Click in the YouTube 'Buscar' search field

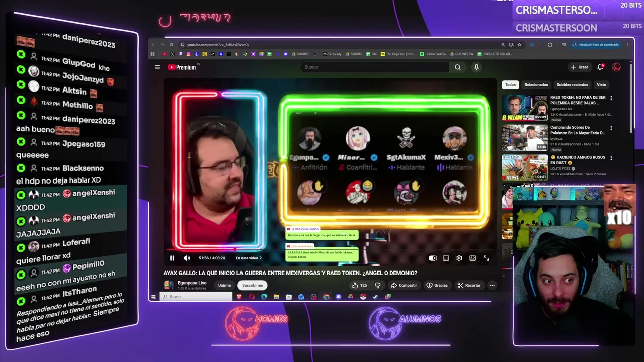(x=375, y=67)
